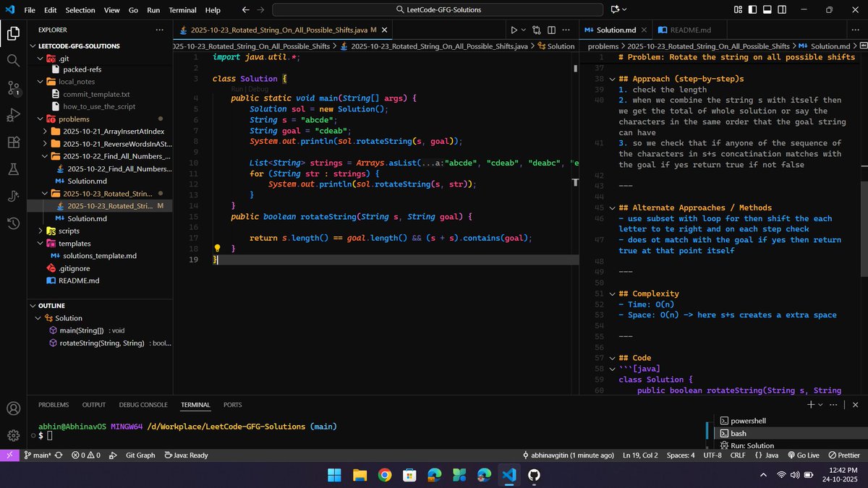
Task: Click the Run CodeLens above main method
Action: tap(236, 88)
